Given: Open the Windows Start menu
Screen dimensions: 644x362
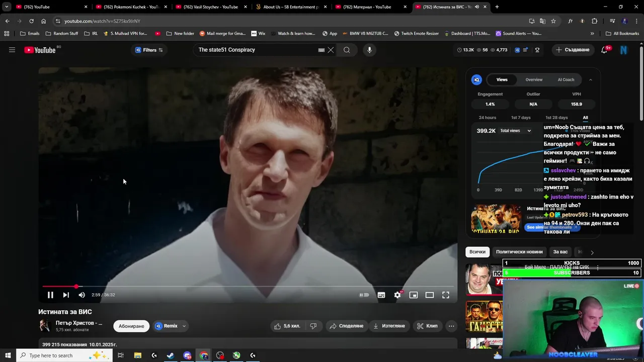Looking at the screenshot, I should point(8,355).
